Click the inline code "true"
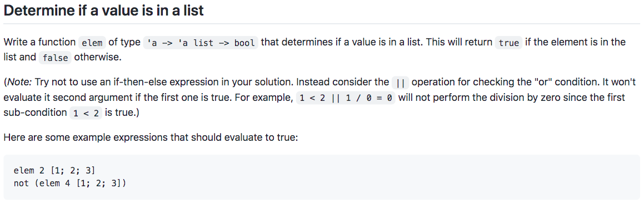Screen dimensions: 644x204 coord(508,43)
